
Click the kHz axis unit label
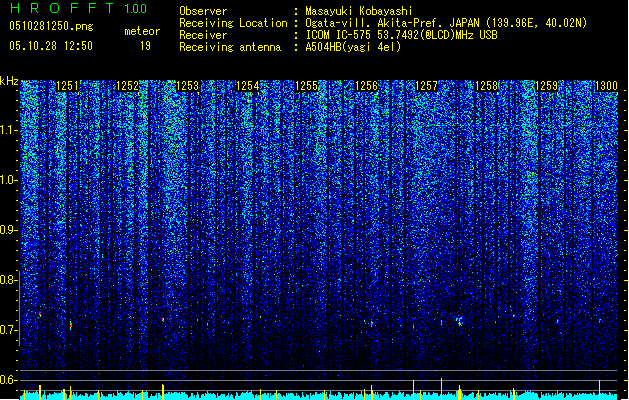pyautogui.click(x=9, y=81)
